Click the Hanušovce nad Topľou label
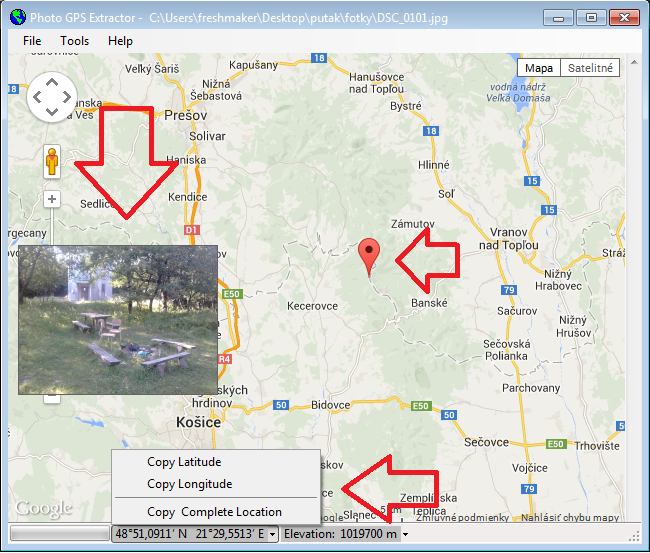This screenshot has height=553, width=650. (x=376, y=83)
